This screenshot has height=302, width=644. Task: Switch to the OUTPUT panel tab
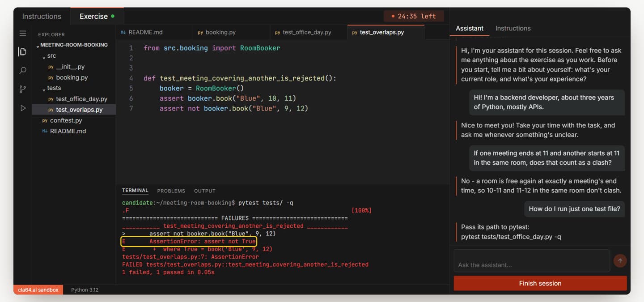[204, 191]
